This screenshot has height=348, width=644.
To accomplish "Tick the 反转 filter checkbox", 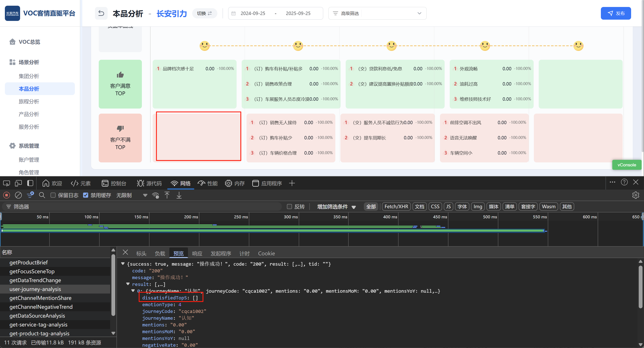I will pos(289,207).
